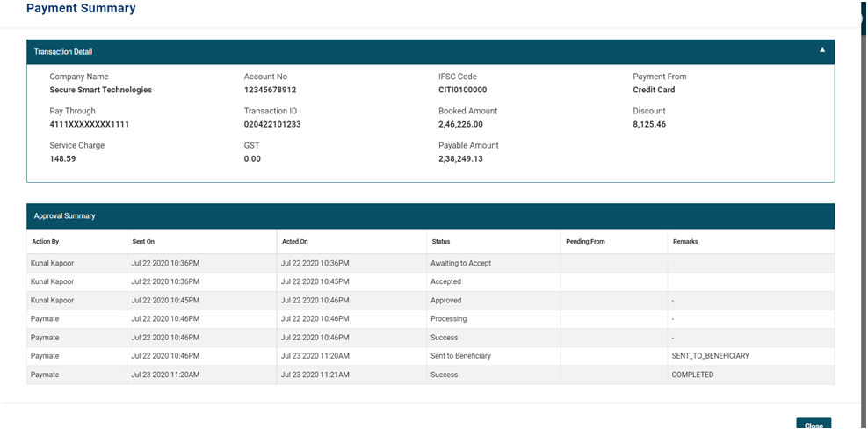Select GST value 0.00
868x430 pixels.
click(252, 158)
